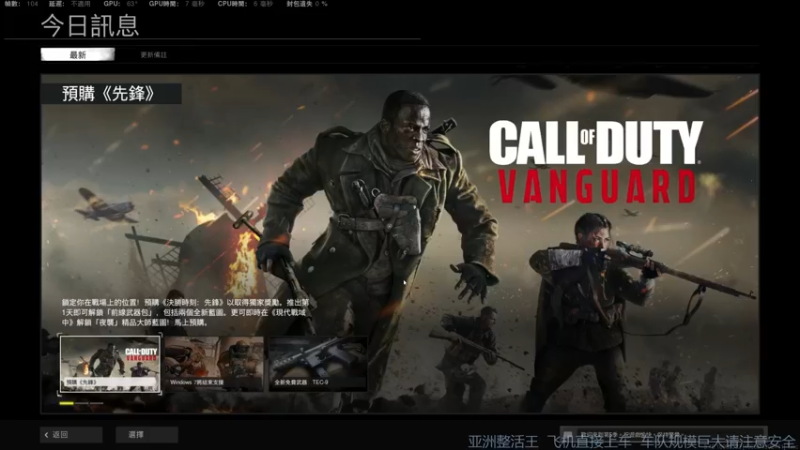The height and width of the screenshot is (450, 800).
Task: Click the Vanguard pre-order description paragraph
Action: pyautogui.click(x=185, y=312)
